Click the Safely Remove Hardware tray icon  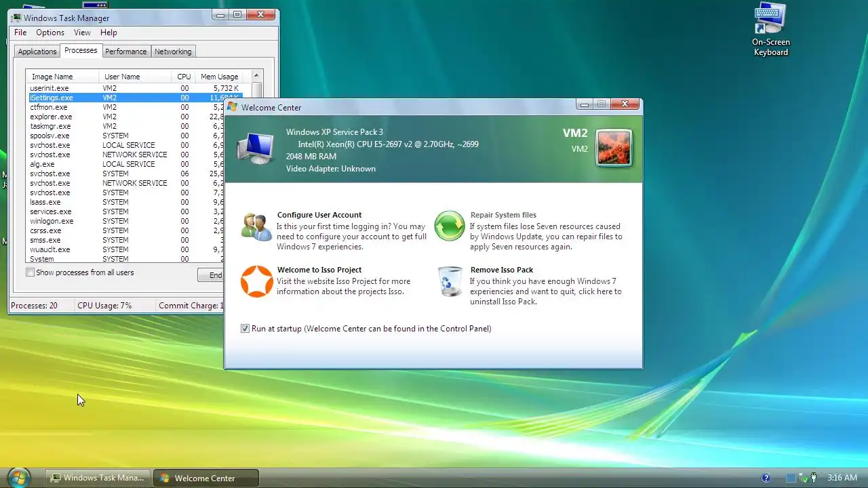click(802, 478)
